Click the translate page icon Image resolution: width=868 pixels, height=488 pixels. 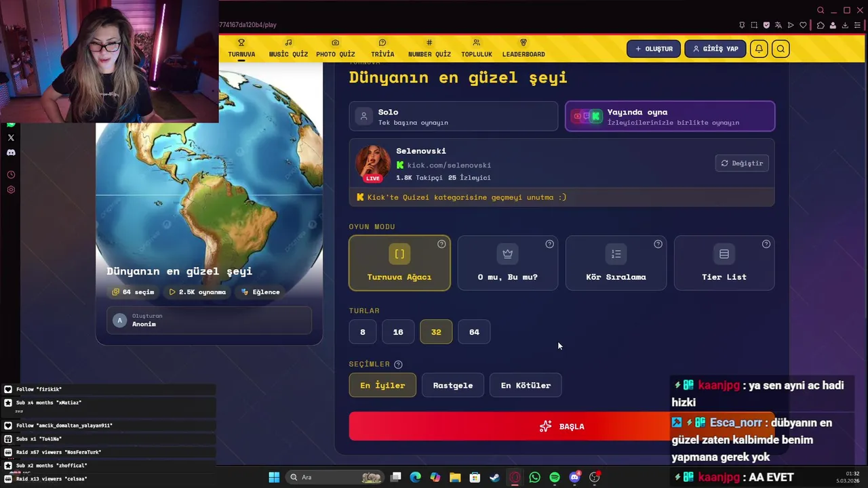pyautogui.click(x=778, y=25)
